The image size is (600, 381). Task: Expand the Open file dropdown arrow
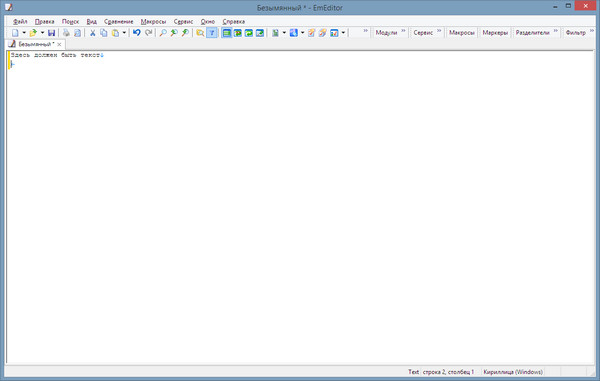click(x=42, y=33)
